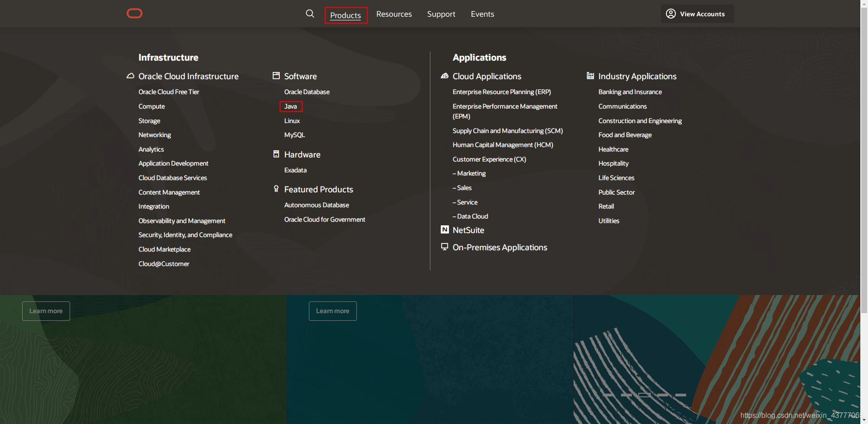Select Communications industry
The image size is (868, 424).
click(623, 106)
